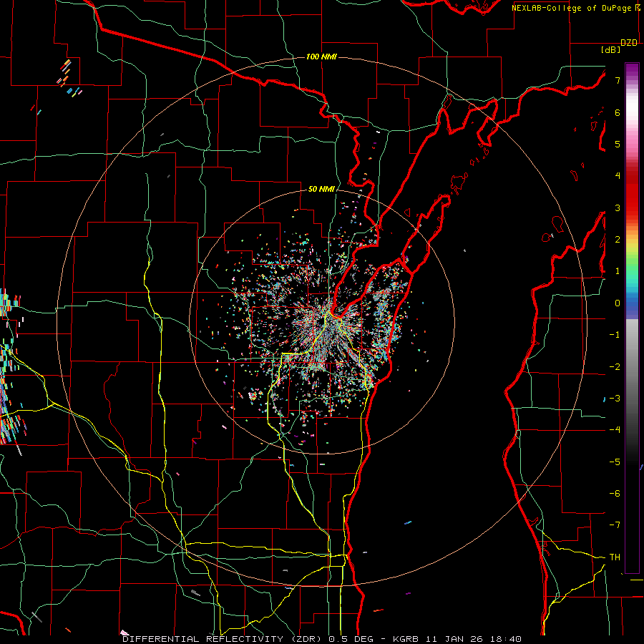Click the 50 NMI range ring label
Image resolution: width=644 pixels, height=644 pixels.
coord(321,189)
